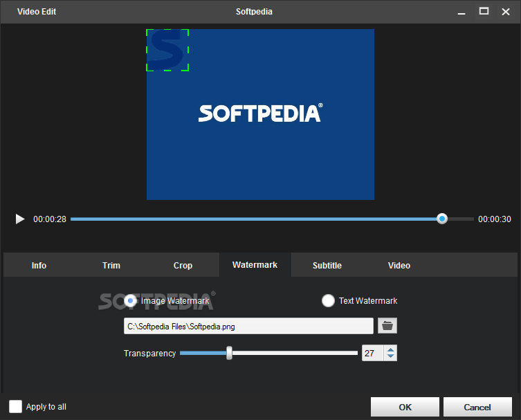Play the video preview
The image size is (521, 420).
[20, 219]
